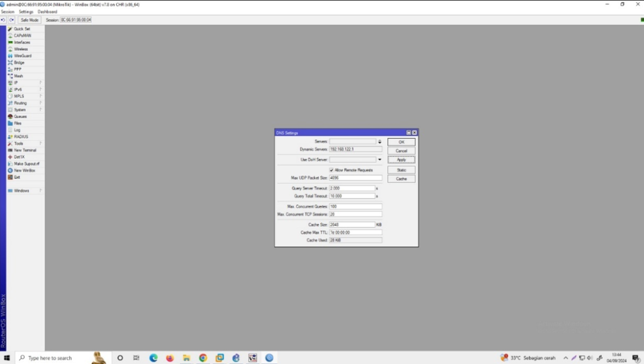Click Cancel in DNS Settings
This screenshot has width=644, height=364.
click(x=401, y=151)
